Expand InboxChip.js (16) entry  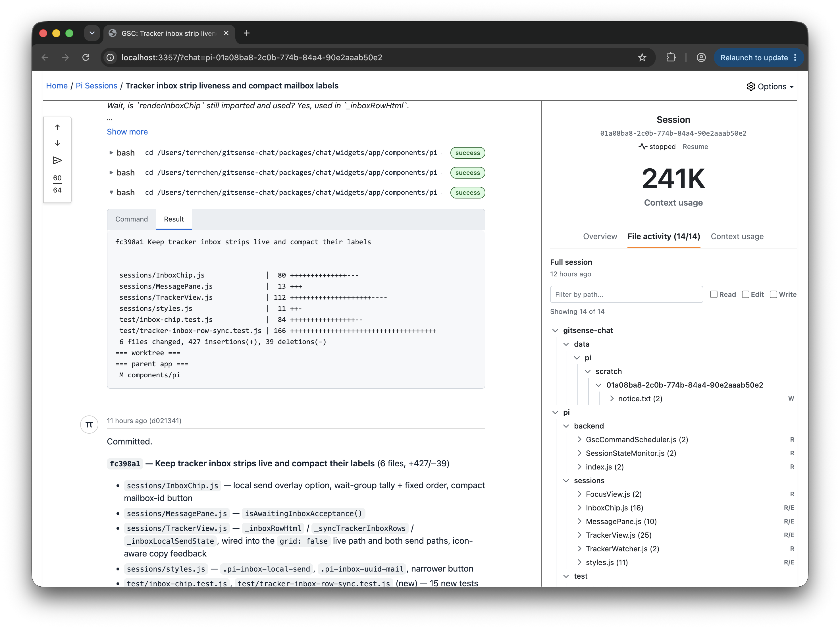pos(579,508)
